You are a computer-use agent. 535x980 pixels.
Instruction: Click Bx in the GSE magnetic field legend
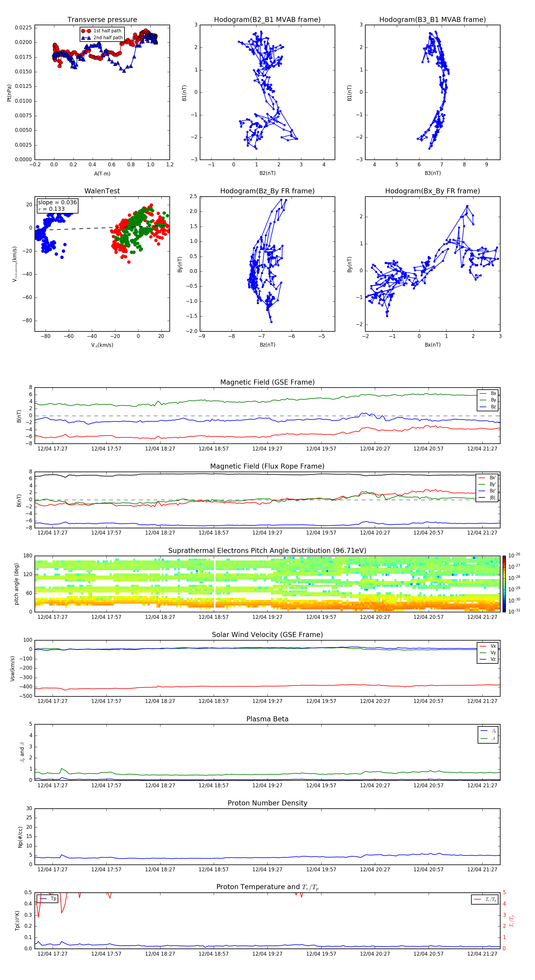click(488, 393)
